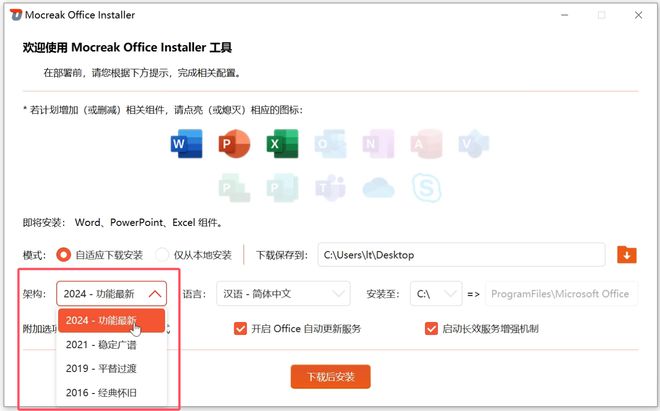
Task: Enable the Outlook component icon
Action: 330,144
